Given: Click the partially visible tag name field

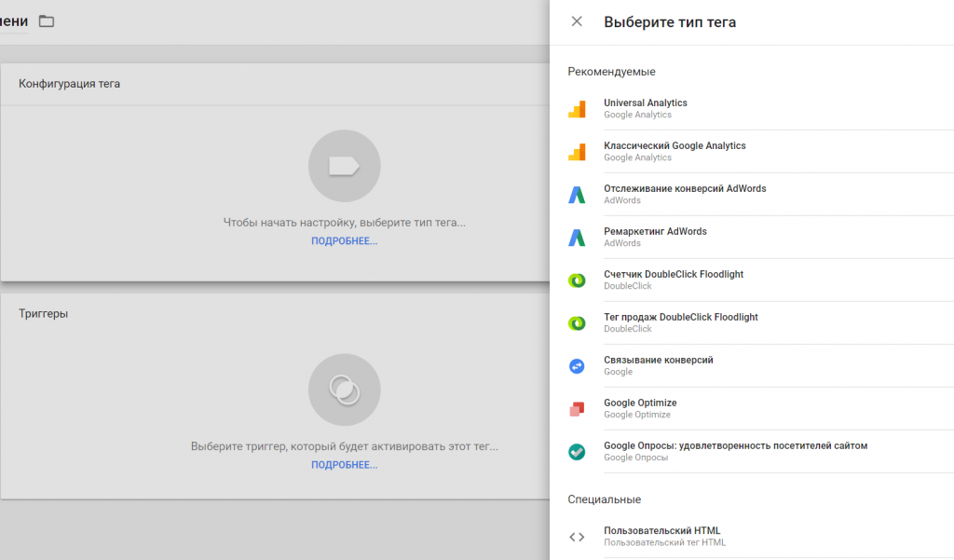Looking at the screenshot, I should pos(14,22).
